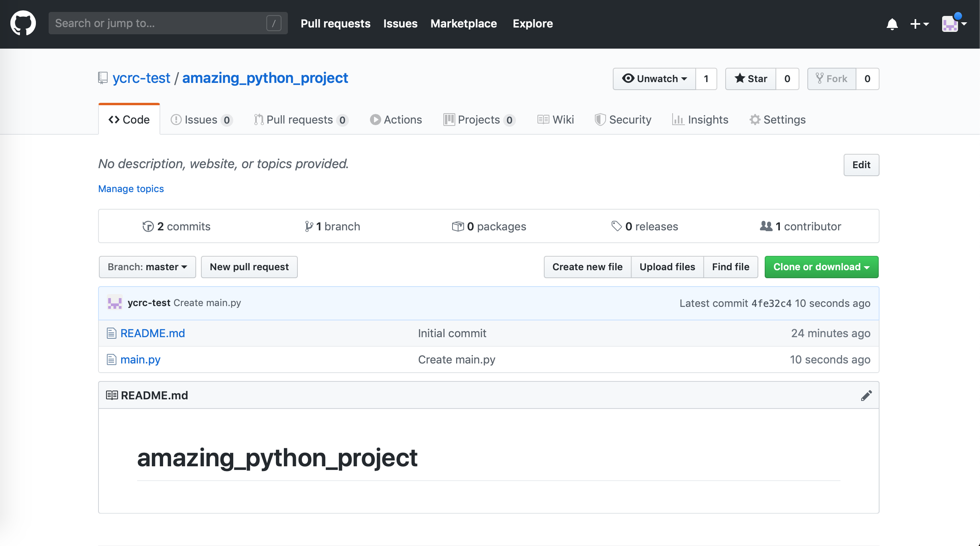
Task: Open the 0 packages link
Action: [489, 226]
